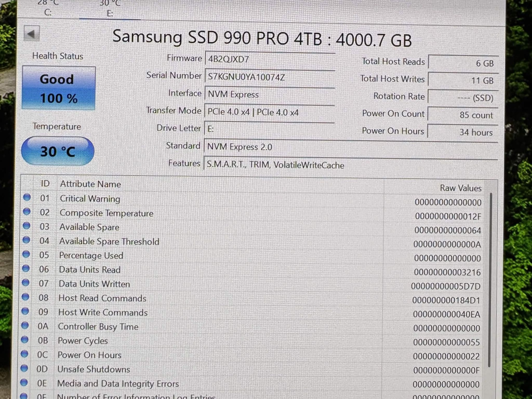This screenshot has height=399, width=532.
Task: Click the Raw Values column header
Action: coord(461,188)
